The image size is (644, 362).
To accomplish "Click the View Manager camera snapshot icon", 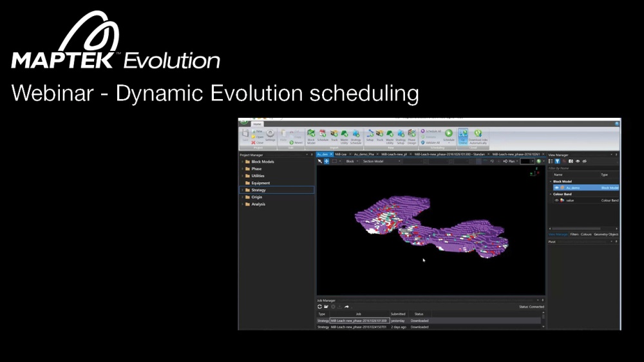I will 571,161.
